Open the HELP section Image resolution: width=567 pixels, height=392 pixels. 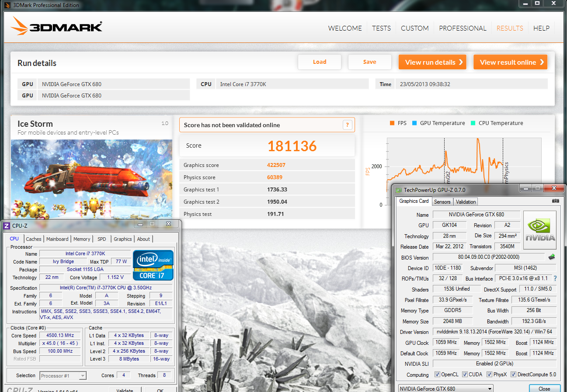pyautogui.click(x=541, y=28)
